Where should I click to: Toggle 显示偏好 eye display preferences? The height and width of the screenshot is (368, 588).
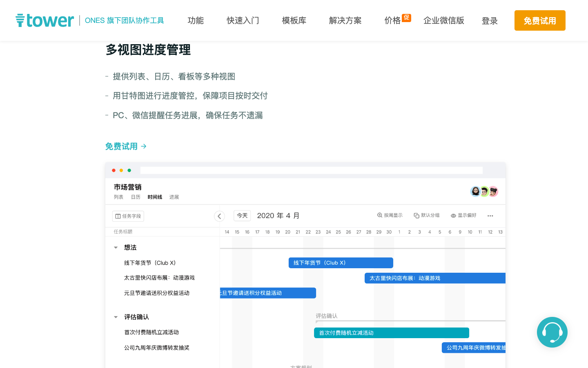tap(463, 215)
